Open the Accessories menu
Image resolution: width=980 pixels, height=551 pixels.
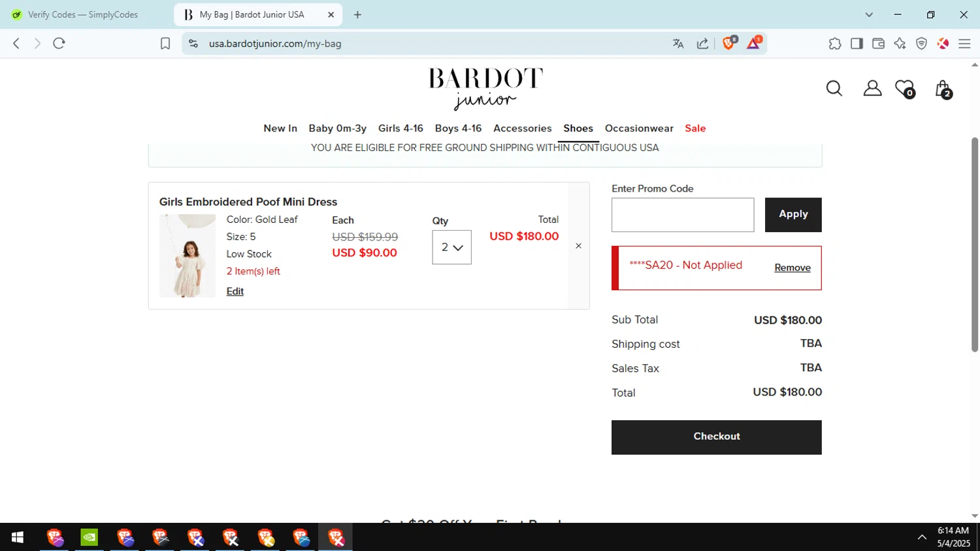pos(523,128)
